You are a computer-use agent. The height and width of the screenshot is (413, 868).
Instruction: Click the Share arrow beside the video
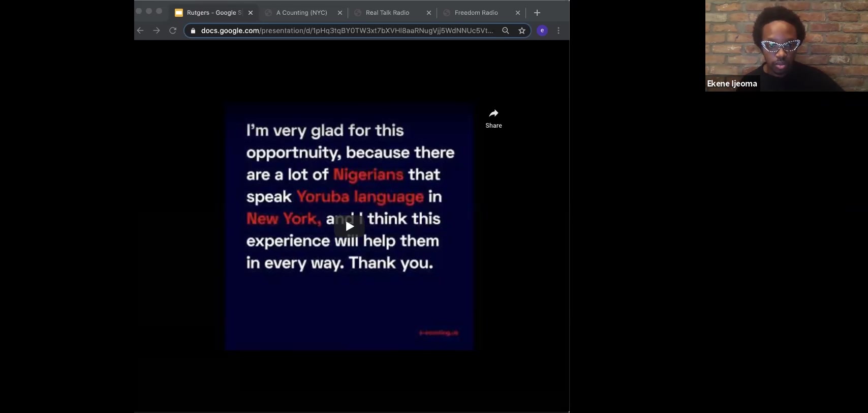[493, 118]
